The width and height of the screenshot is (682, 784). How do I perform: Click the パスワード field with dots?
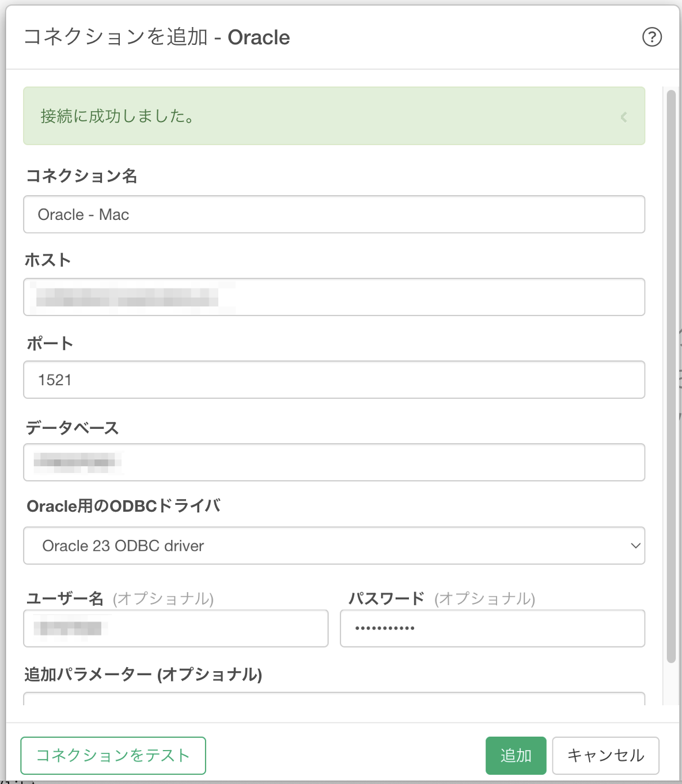point(492,629)
